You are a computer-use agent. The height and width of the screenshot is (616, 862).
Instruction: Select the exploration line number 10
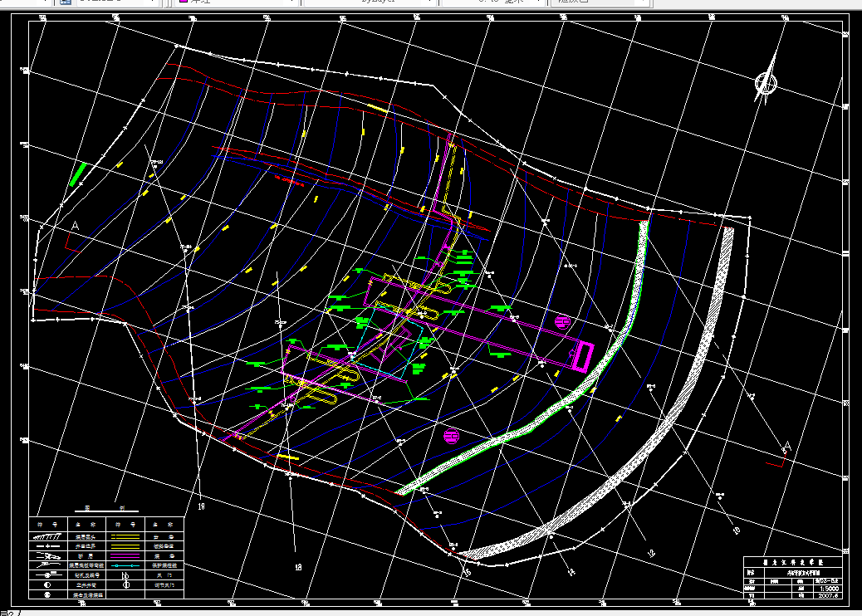pyautogui.click(x=736, y=530)
